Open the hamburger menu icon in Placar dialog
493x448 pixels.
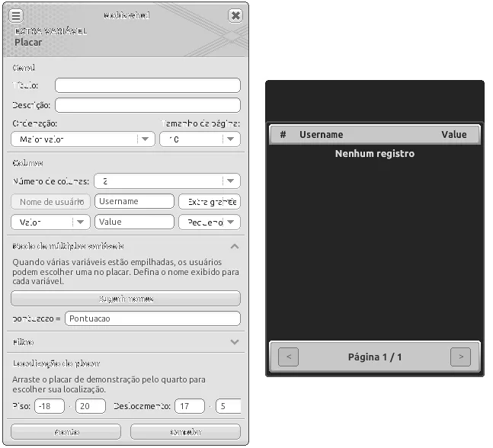coord(16,15)
